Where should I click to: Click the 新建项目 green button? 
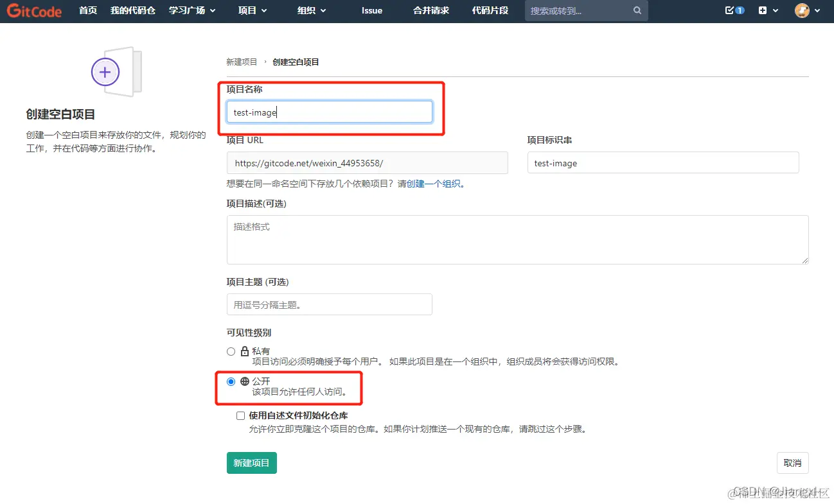[x=251, y=462]
